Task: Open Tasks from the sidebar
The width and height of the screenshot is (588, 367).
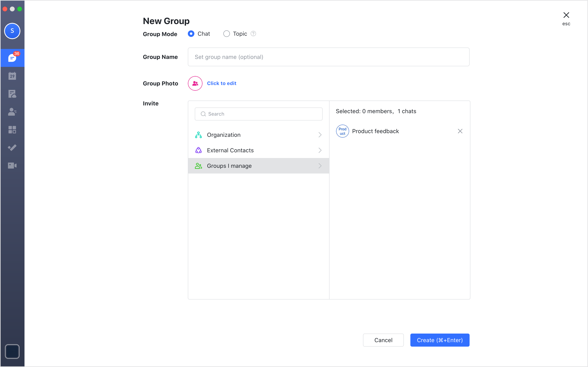Action: 12,148
